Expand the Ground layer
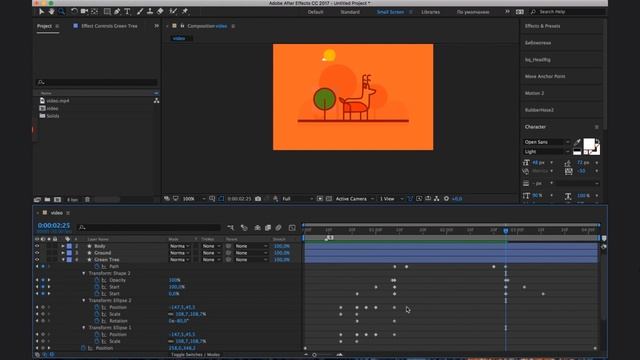 tap(63, 253)
